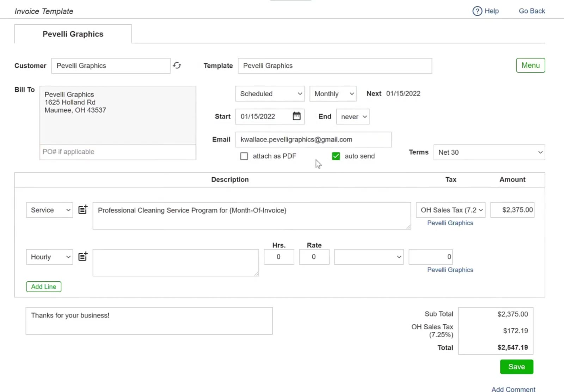
Task: Click the Description column header
Action: click(230, 179)
